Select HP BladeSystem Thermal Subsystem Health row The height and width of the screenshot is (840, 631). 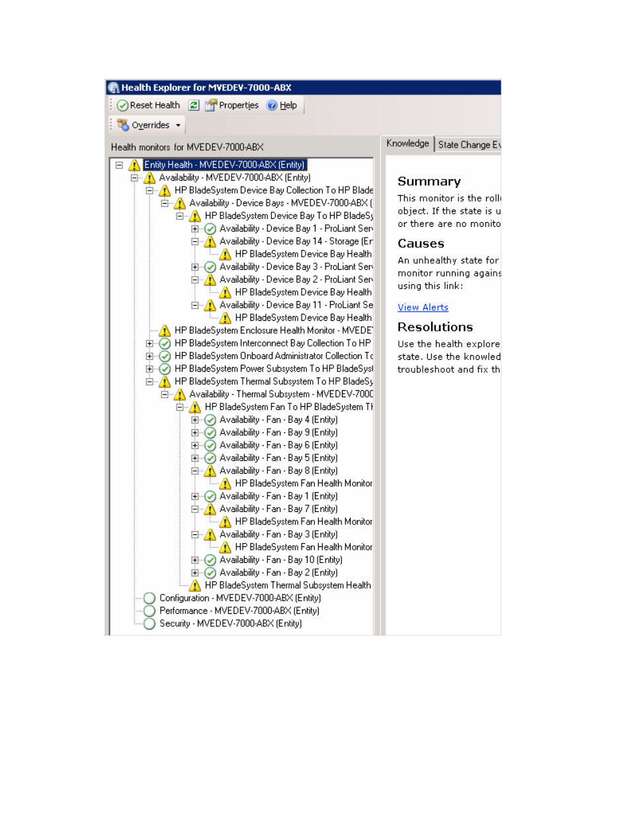288,585
